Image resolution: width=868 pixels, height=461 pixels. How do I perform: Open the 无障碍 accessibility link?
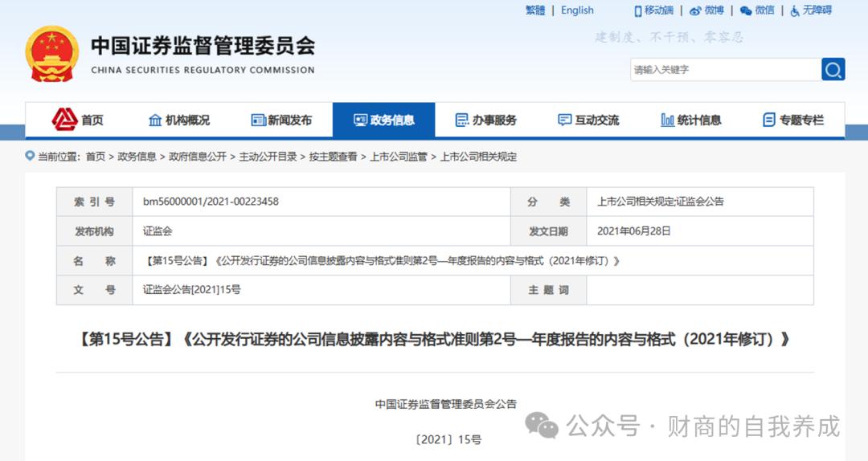pyautogui.click(x=817, y=10)
